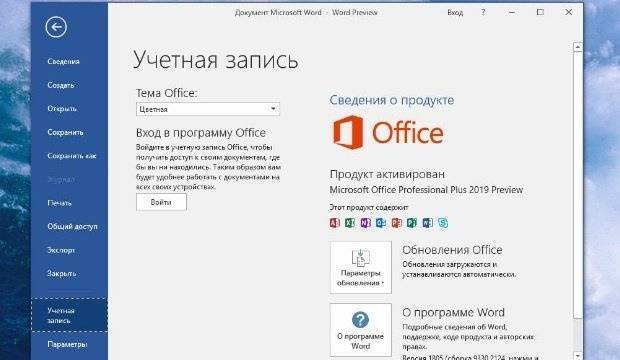Click the О программе Word button
Image resolution: width=620 pixels, height=360 pixels.
point(361,330)
